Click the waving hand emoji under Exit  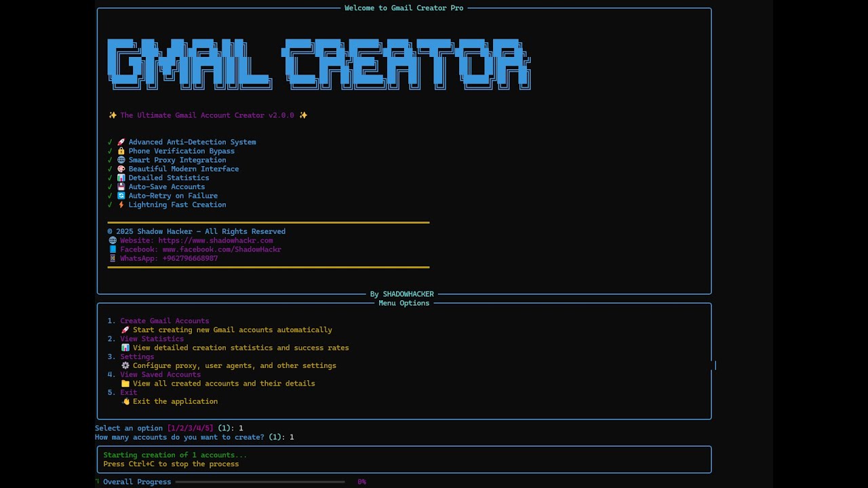click(125, 401)
